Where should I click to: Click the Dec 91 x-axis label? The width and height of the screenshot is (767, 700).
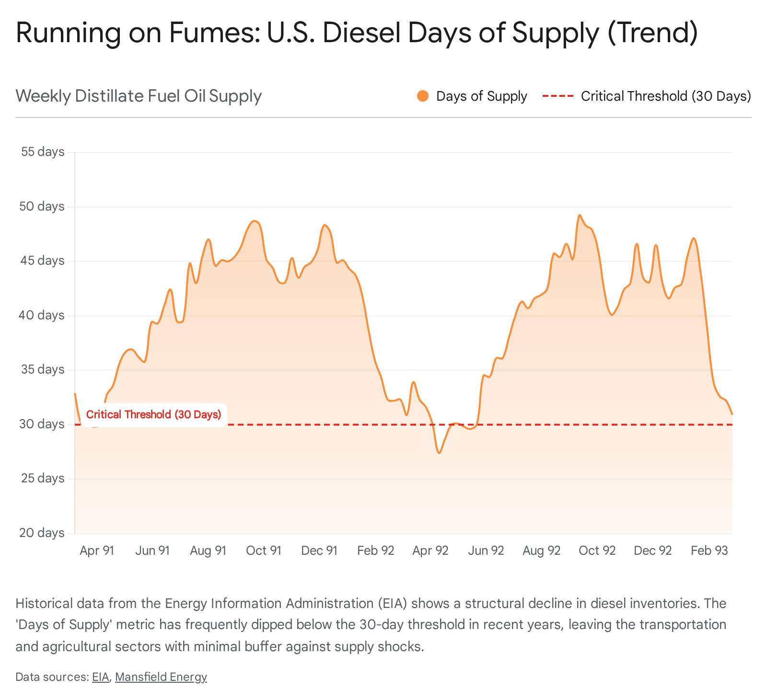coord(319,550)
